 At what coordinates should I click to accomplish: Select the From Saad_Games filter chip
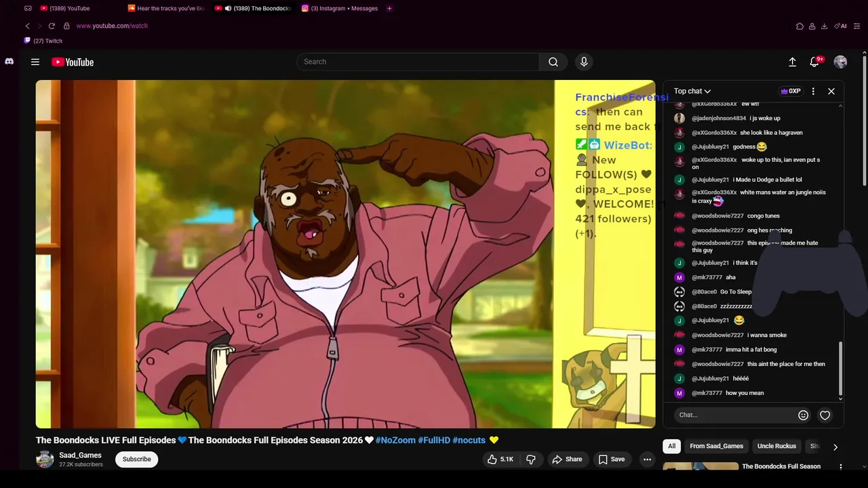click(716, 446)
